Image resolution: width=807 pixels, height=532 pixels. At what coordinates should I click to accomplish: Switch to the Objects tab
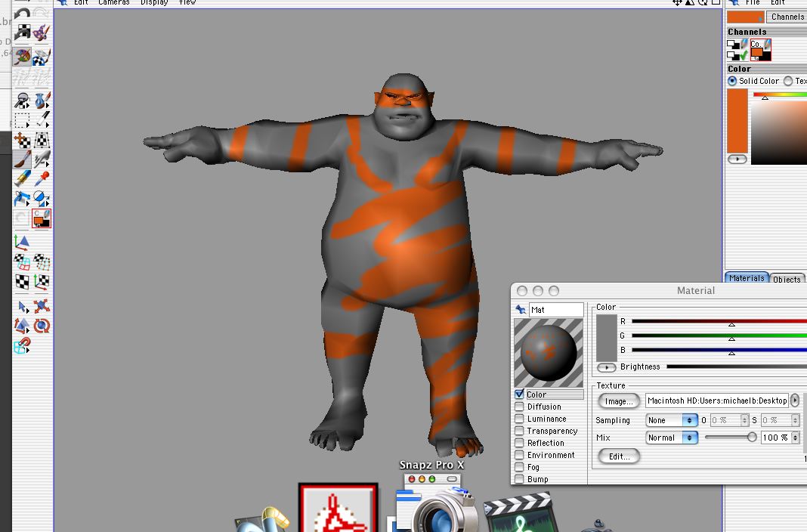(x=787, y=279)
